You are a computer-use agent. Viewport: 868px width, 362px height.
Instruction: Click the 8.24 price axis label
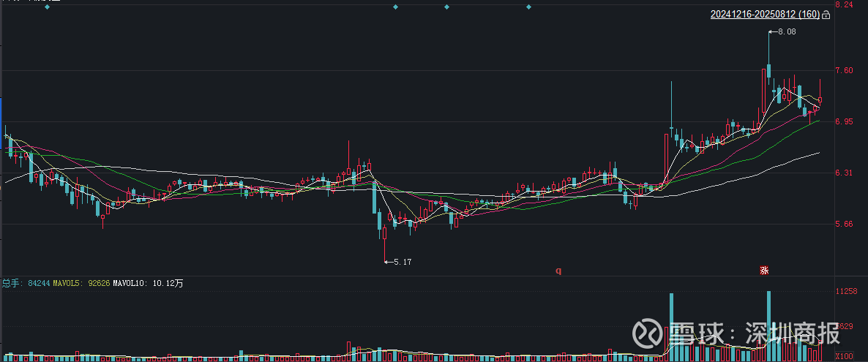(844, 4)
